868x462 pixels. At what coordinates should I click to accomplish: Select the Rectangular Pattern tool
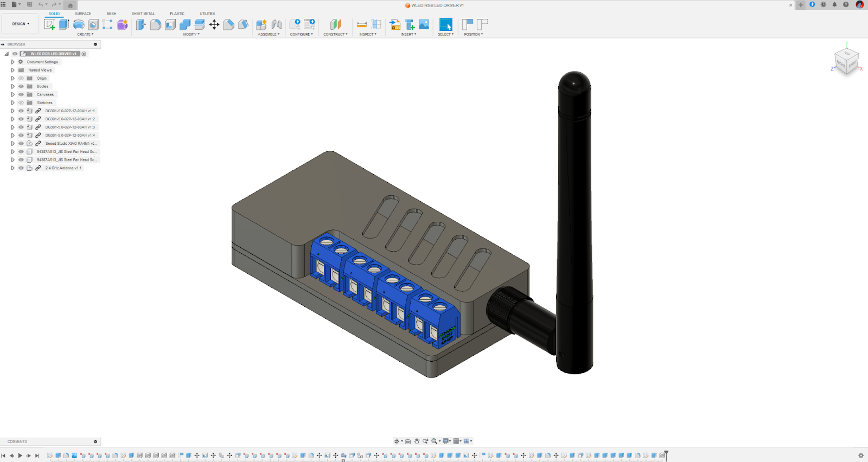pos(107,24)
